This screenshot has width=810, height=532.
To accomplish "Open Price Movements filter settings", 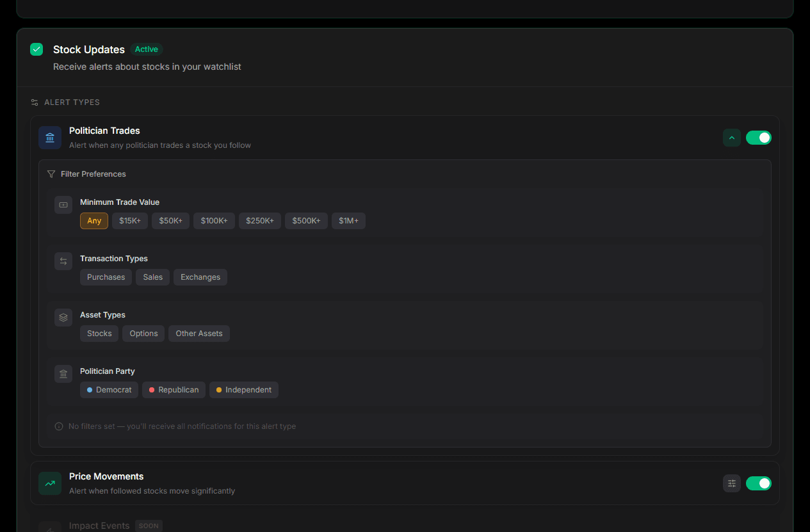I will 732,483.
